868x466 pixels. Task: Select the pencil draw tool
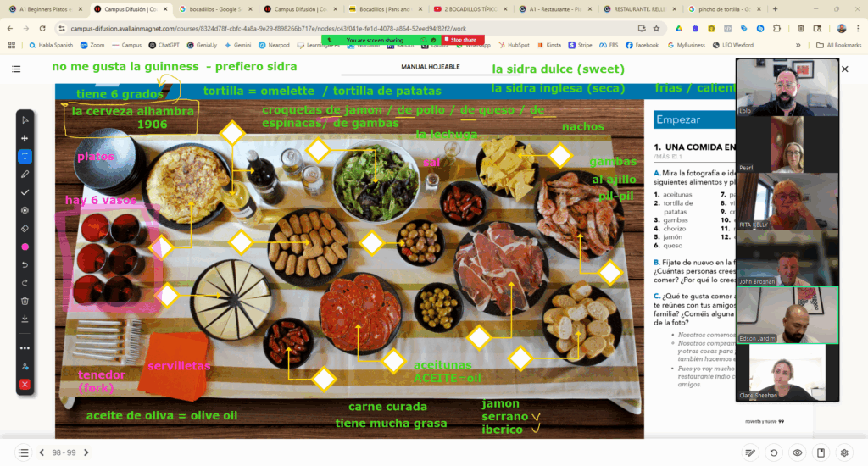click(25, 175)
